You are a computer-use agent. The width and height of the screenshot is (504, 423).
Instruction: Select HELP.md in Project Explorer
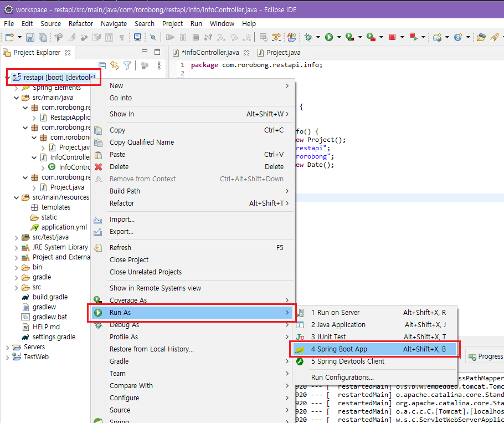(x=40, y=327)
